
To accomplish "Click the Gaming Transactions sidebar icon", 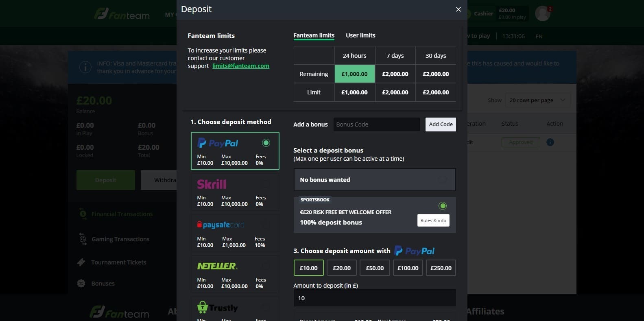I will point(83,239).
